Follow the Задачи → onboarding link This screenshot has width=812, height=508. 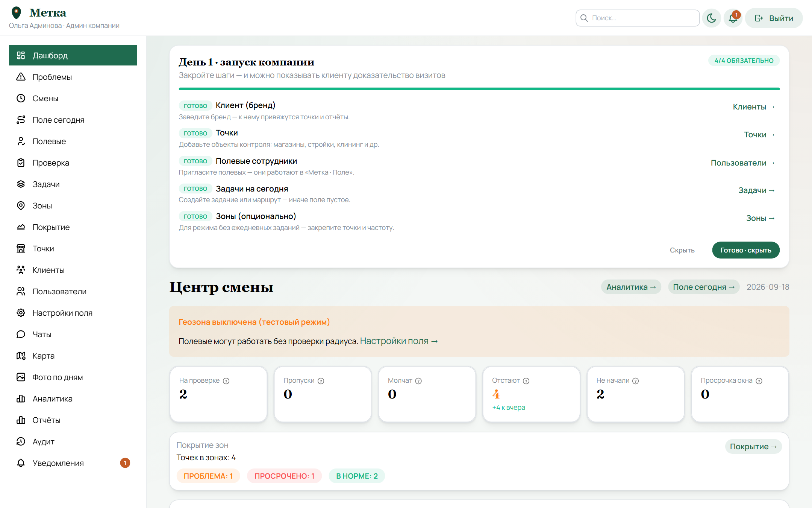tap(757, 190)
